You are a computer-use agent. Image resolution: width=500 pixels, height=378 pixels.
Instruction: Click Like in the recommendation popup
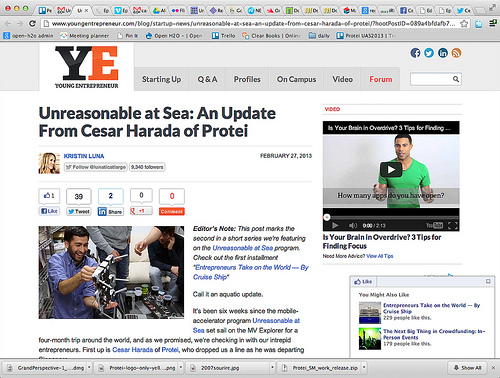click(x=363, y=282)
